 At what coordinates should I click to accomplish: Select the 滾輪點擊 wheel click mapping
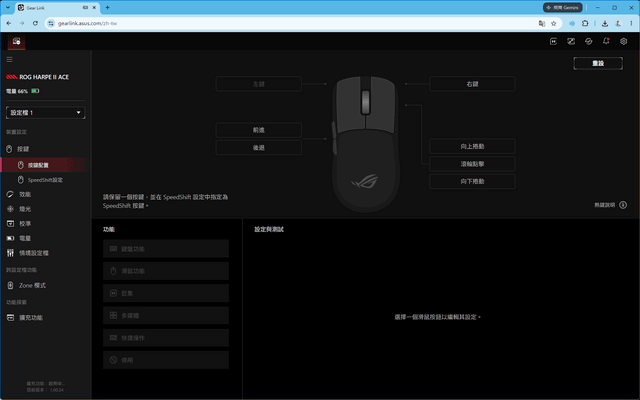tap(472, 164)
